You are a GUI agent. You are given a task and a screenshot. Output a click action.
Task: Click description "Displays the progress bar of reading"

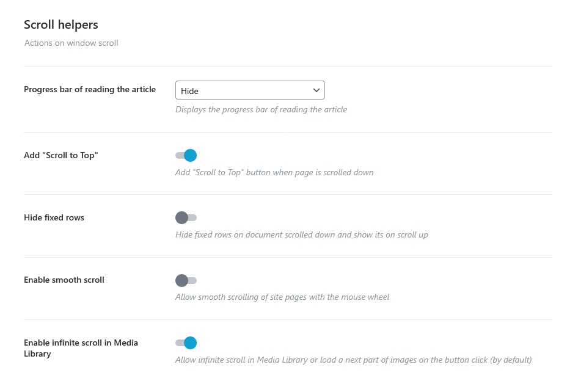pos(261,110)
